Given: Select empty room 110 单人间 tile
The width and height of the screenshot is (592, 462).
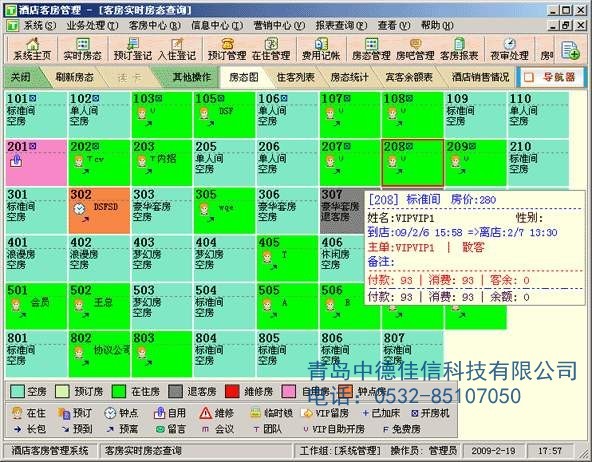Looking at the screenshot, I should click(x=538, y=114).
